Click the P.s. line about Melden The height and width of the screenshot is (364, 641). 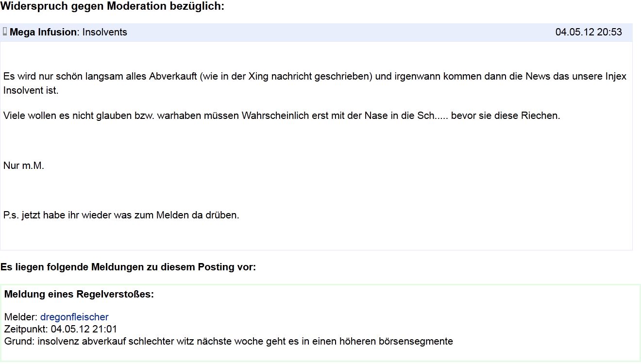[121, 215]
